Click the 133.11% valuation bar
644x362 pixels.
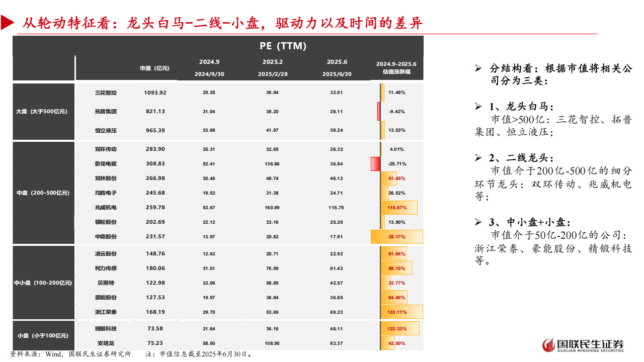pos(402,312)
